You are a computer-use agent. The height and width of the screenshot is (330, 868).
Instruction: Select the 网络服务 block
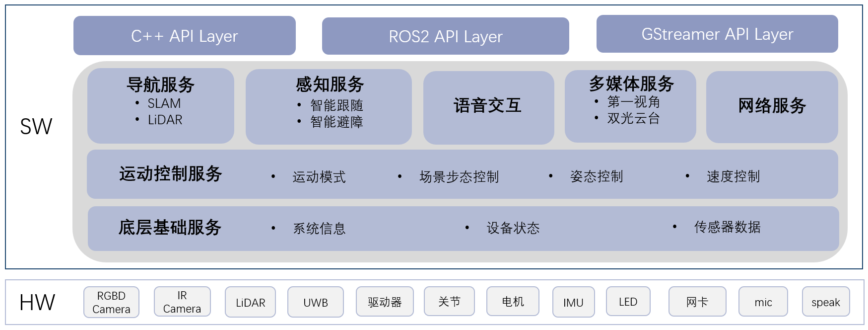[772, 107]
